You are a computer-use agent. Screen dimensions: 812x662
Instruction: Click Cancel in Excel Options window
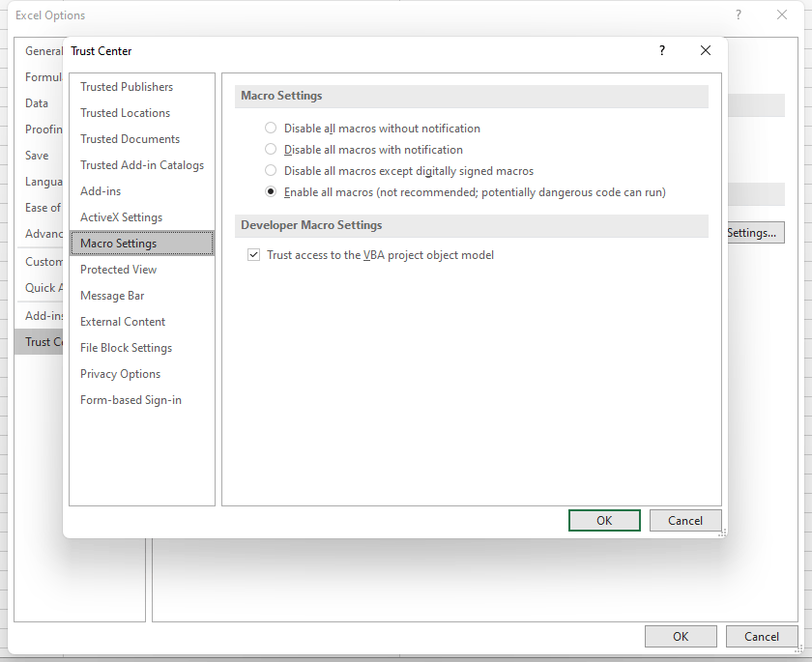762,636
